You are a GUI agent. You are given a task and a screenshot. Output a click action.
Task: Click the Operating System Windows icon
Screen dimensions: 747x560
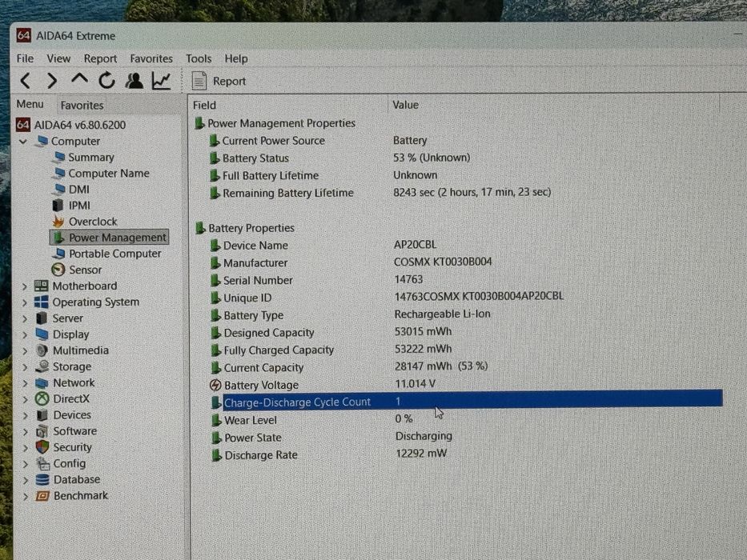tap(42, 302)
